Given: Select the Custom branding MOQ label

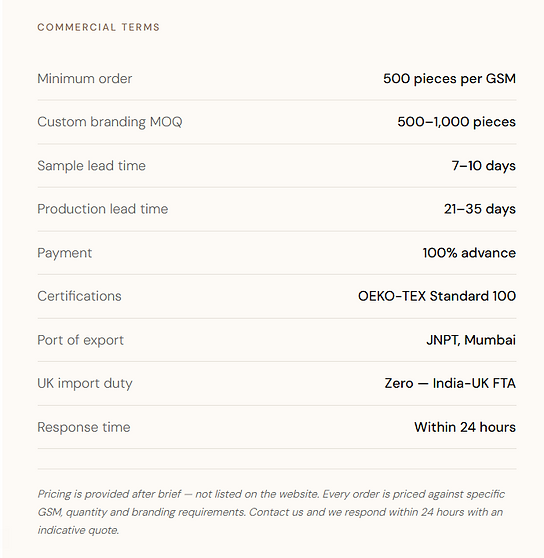Looking at the screenshot, I should point(110,122).
